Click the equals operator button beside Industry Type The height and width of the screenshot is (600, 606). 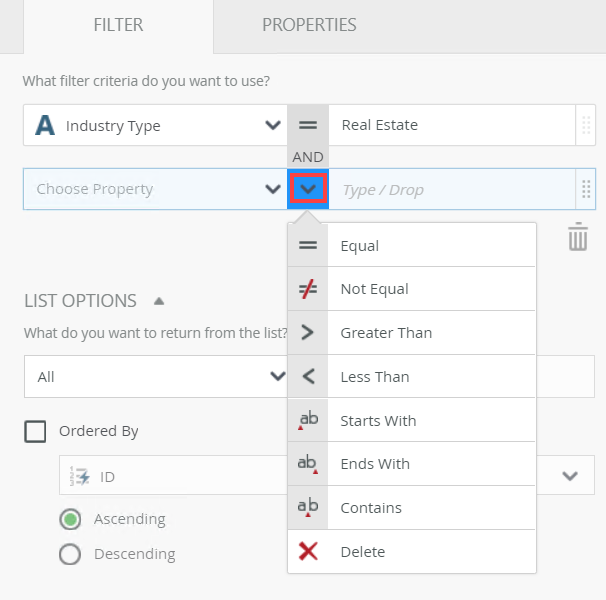[308, 125]
